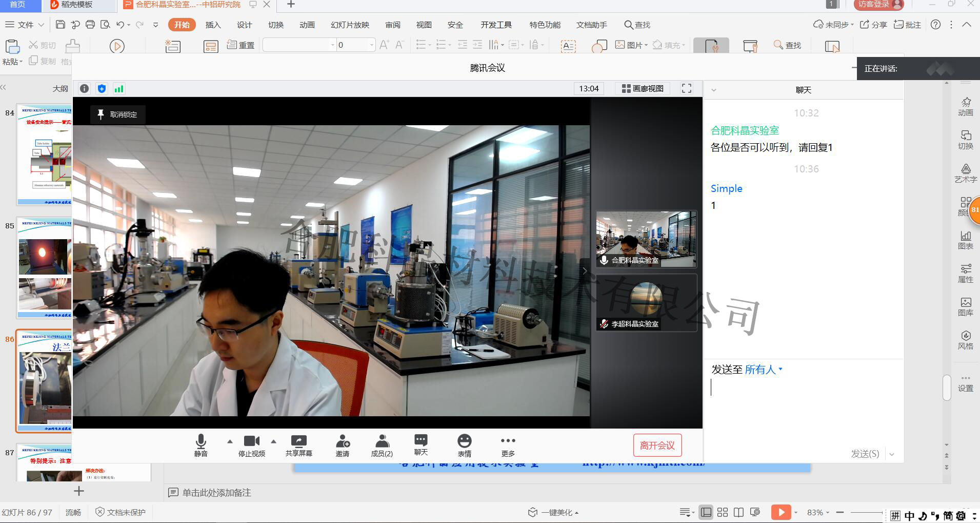Click the zoom slider in status bar
980x523 pixels.
pos(866,512)
